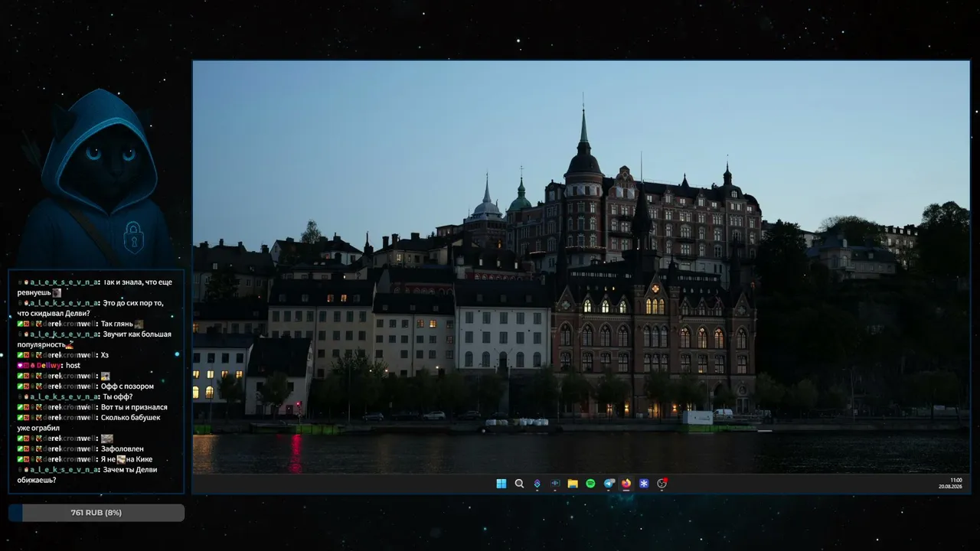
Task: Open the dark waveform app in taskbar
Action: tap(555, 484)
